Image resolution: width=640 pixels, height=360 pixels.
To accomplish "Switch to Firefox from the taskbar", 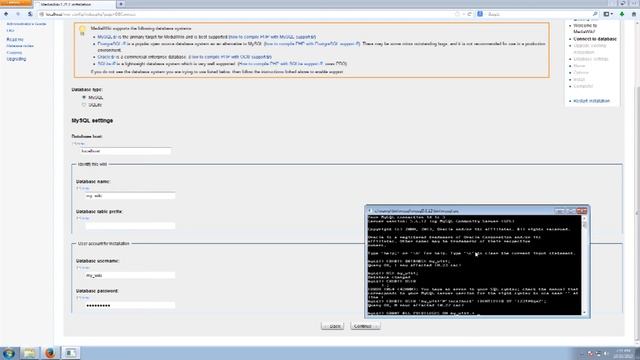I will (x=50, y=353).
